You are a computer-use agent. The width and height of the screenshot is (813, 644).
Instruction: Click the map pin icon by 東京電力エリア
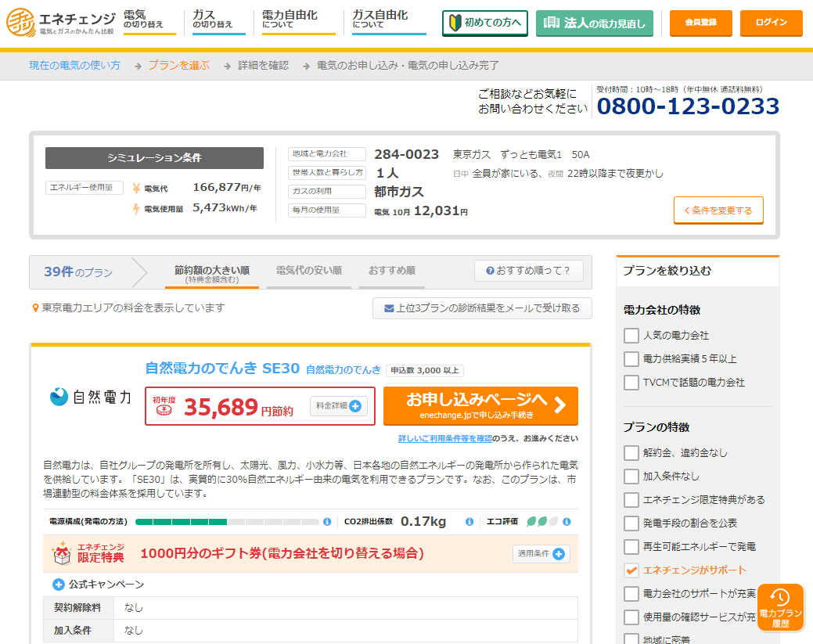click(x=35, y=308)
